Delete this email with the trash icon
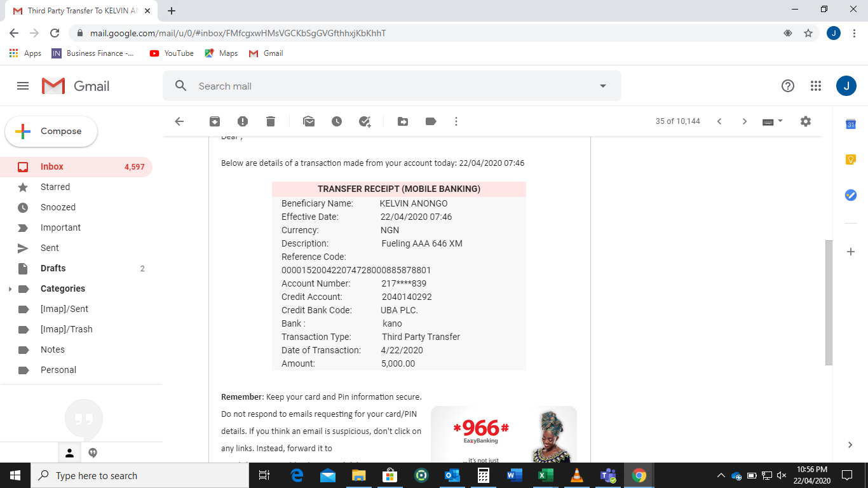Image resolution: width=868 pixels, height=488 pixels. click(x=271, y=121)
